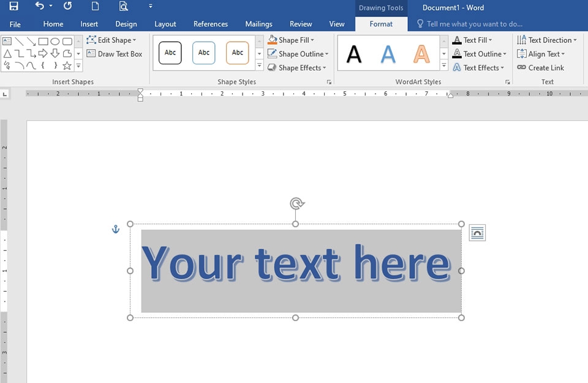Click the rotate handle above the WordArt
The image size is (588, 383).
296,203
